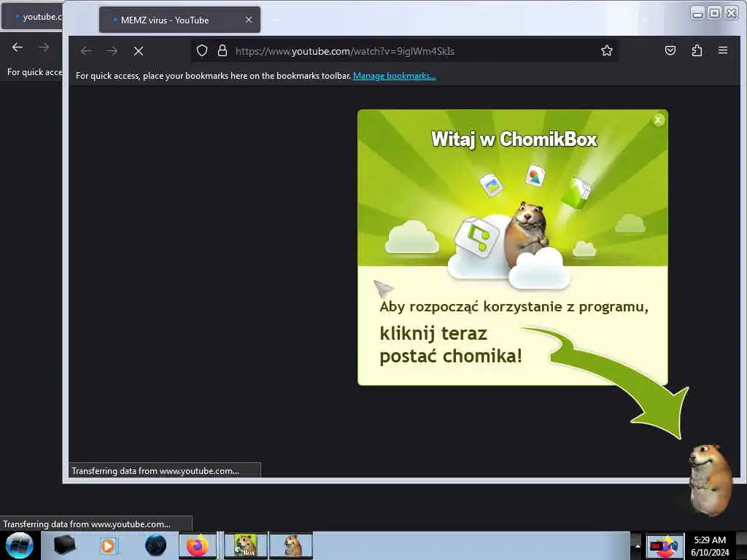Click the 'kliknij teraz postać chomika!' text
This screenshot has height=560, width=747.
[451, 345]
